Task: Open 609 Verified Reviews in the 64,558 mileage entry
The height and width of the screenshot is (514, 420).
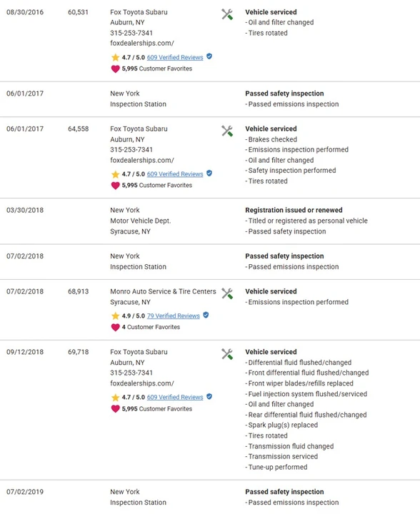Action: click(175, 174)
